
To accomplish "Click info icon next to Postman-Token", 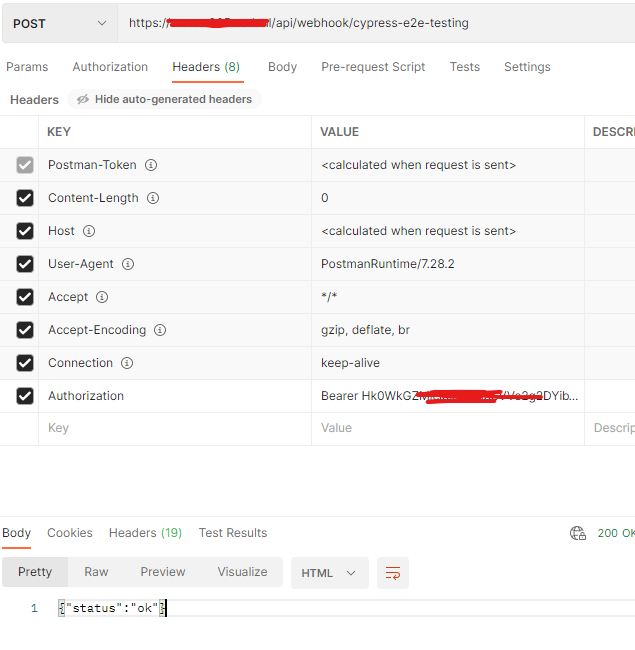I will coord(151,165).
